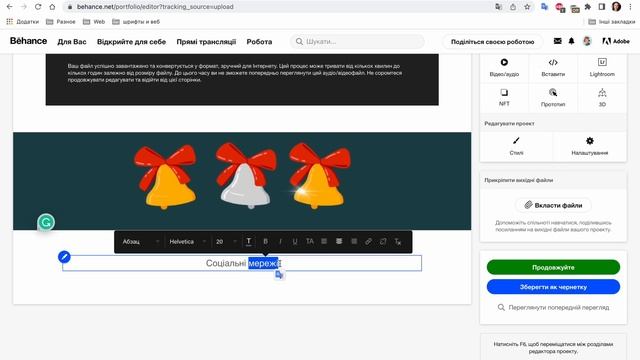
Task: Click the text color T button
Action: [x=249, y=242]
